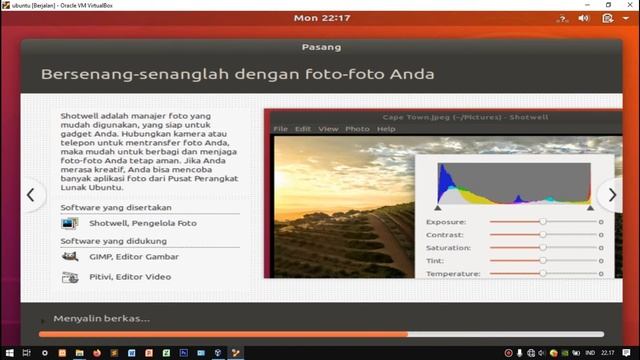Open the Windows Start menu
Viewport: 640px width, 360px height.
[9, 353]
